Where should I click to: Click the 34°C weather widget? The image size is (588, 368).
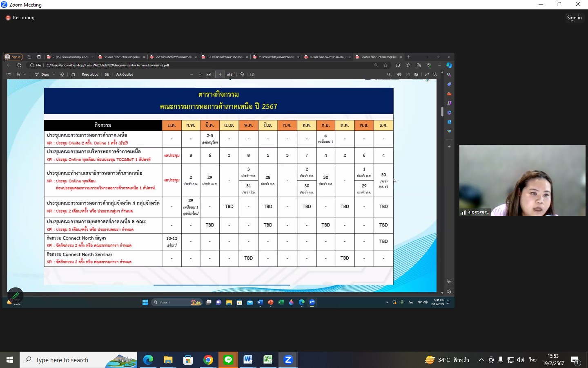click(x=447, y=360)
